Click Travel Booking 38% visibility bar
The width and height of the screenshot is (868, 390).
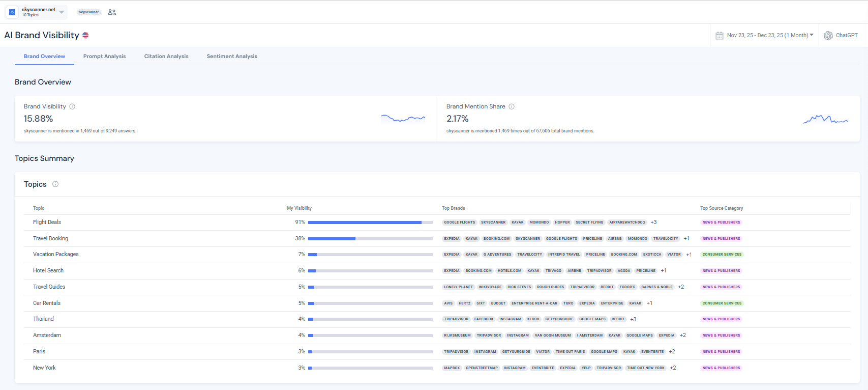(x=370, y=238)
